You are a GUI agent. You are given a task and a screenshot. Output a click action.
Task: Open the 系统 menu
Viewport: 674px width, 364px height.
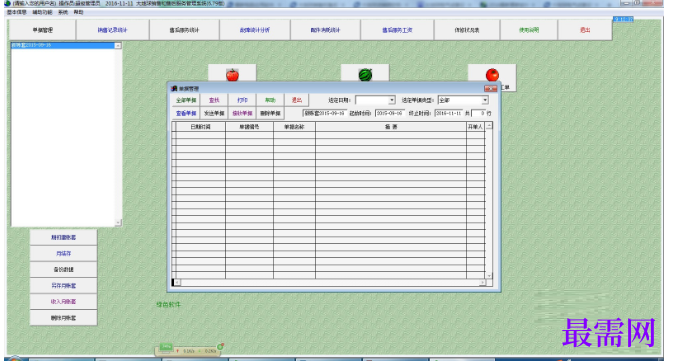click(x=63, y=12)
